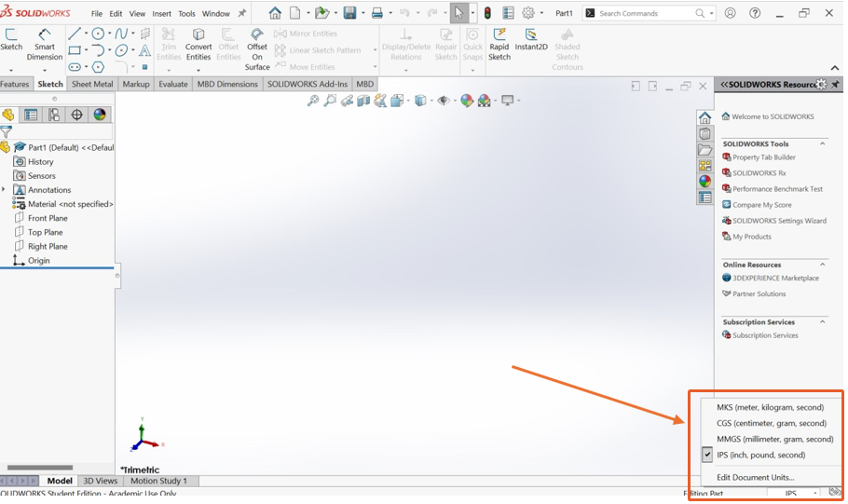This screenshot has height=504, width=848.
Task: Switch to the Evaluate tab
Action: coord(173,84)
